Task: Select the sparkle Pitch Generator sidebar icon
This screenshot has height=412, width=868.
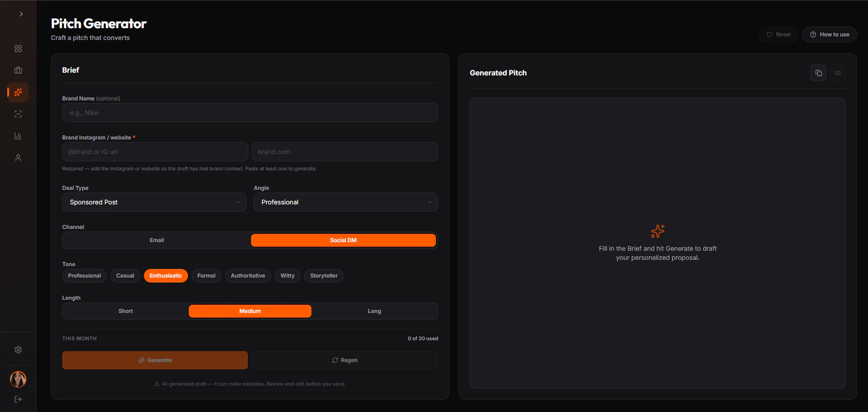Action: pyautogui.click(x=18, y=92)
